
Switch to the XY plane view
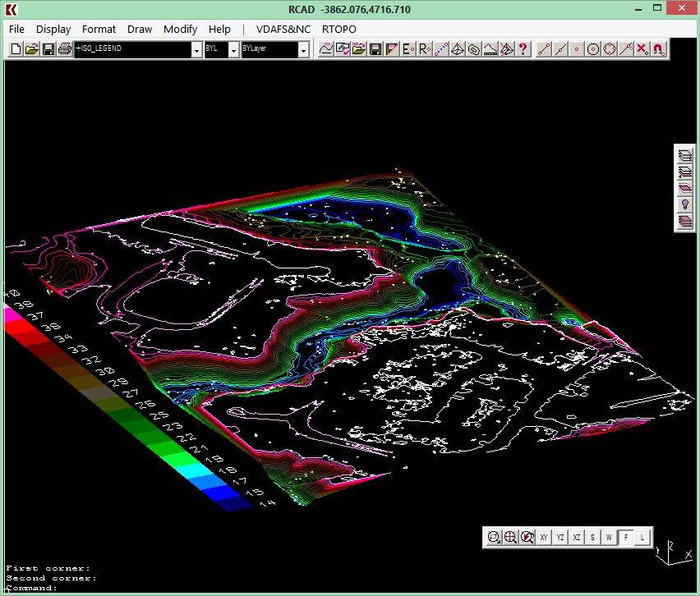point(544,537)
